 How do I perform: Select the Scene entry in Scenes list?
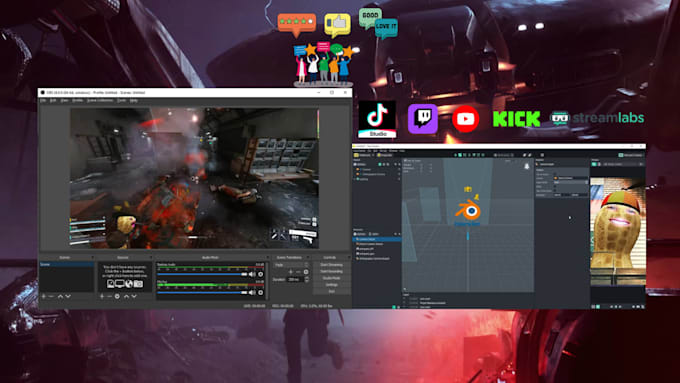tap(67, 264)
